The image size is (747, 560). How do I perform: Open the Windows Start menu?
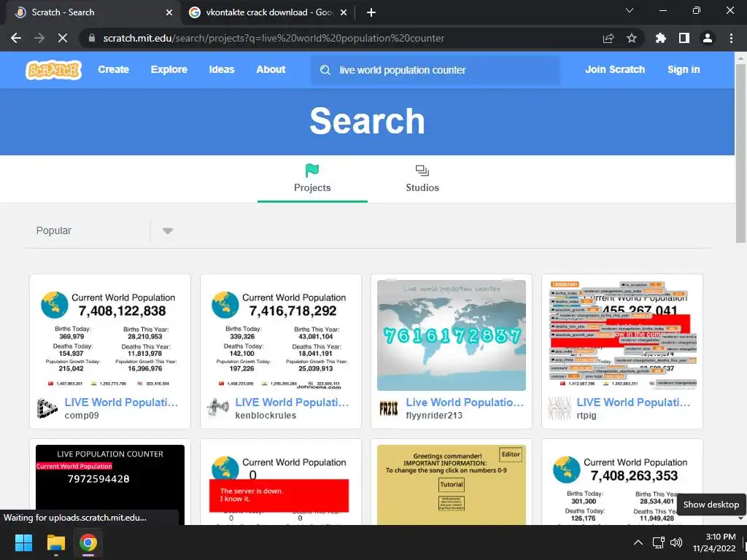[x=23, y=542]
